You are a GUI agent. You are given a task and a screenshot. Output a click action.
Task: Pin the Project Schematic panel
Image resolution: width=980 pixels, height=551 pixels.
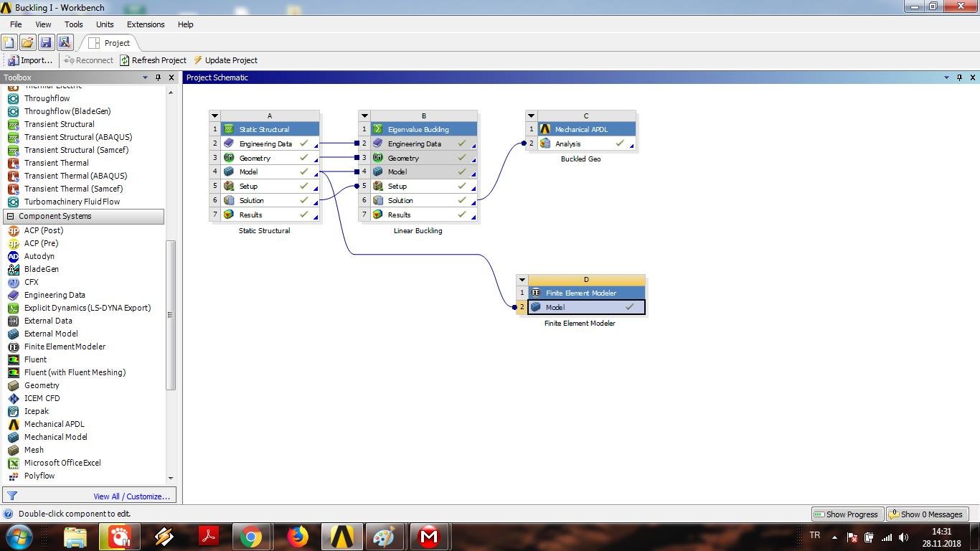pyautogui.click(x=959, y=77)
